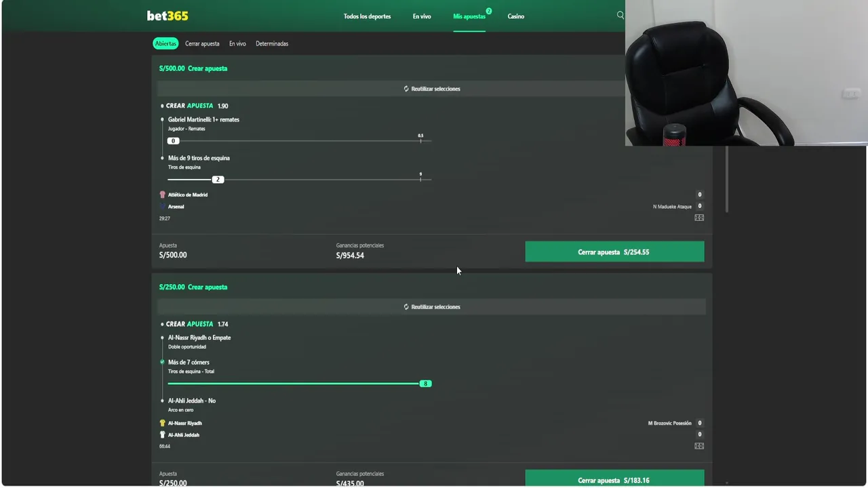Switch to the En vivo bets tab

click(237, 43)
